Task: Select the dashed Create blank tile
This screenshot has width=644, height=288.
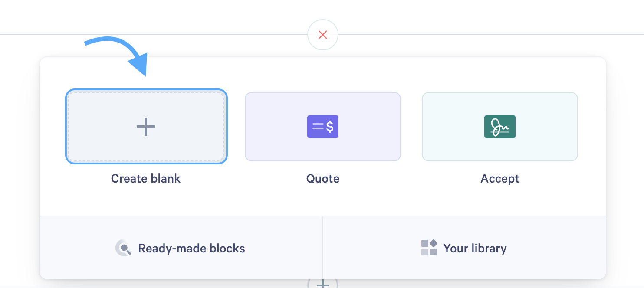Action: [146, 127]
